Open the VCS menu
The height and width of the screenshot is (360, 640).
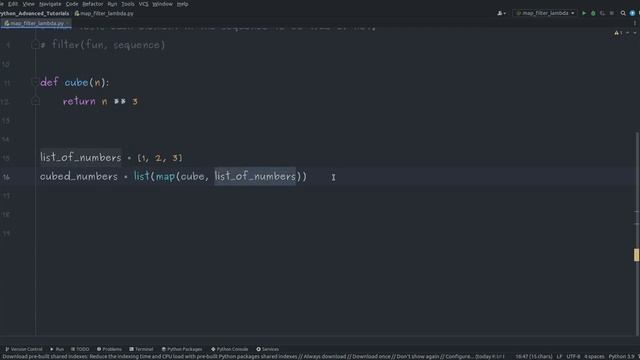pyautogui.click(x=143, y=4)
